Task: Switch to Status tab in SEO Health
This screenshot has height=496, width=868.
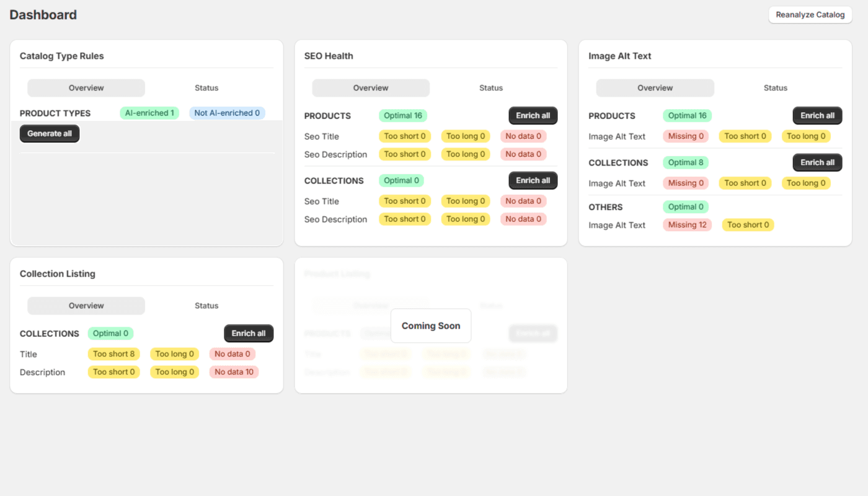Action: [x=491, y=88]
